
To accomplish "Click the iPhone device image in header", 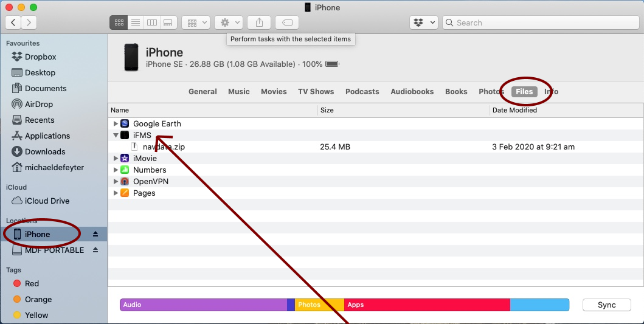I will point(131,58).
